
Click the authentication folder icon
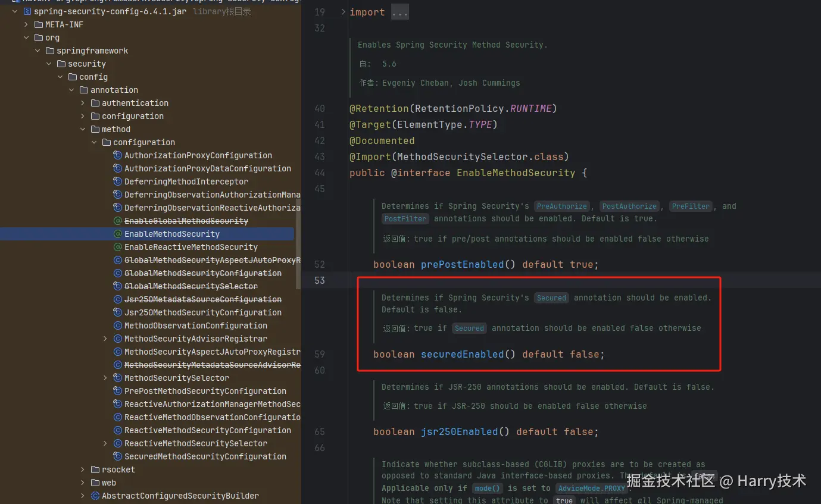95,103
